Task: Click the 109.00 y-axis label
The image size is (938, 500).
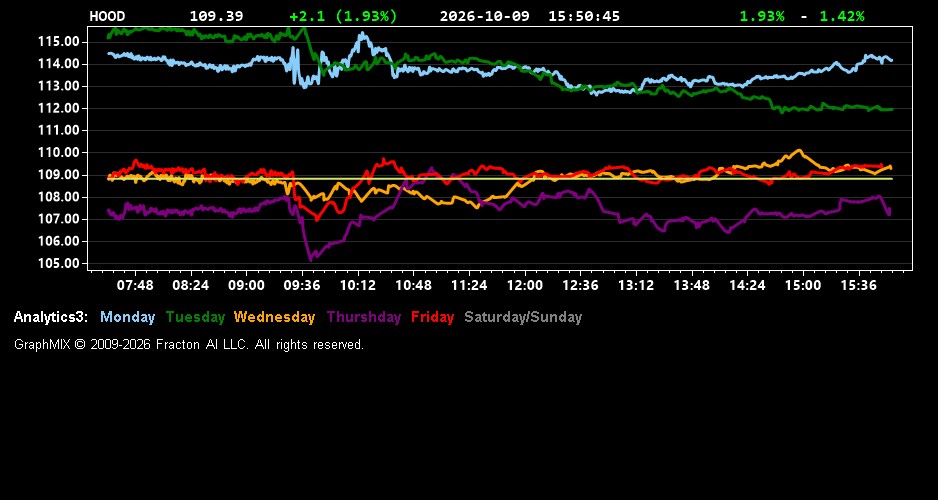Action: [59, 175]
